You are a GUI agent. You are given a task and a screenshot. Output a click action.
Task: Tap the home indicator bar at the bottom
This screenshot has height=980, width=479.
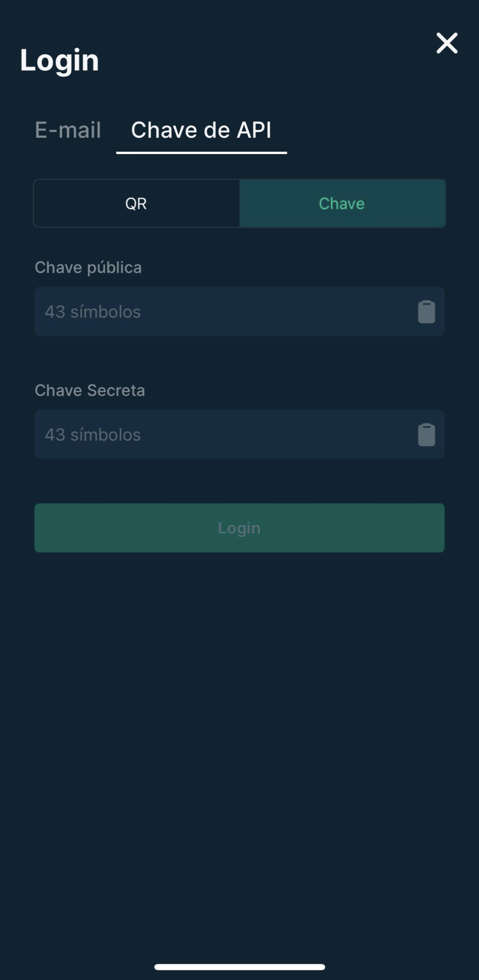pos(239,967)
